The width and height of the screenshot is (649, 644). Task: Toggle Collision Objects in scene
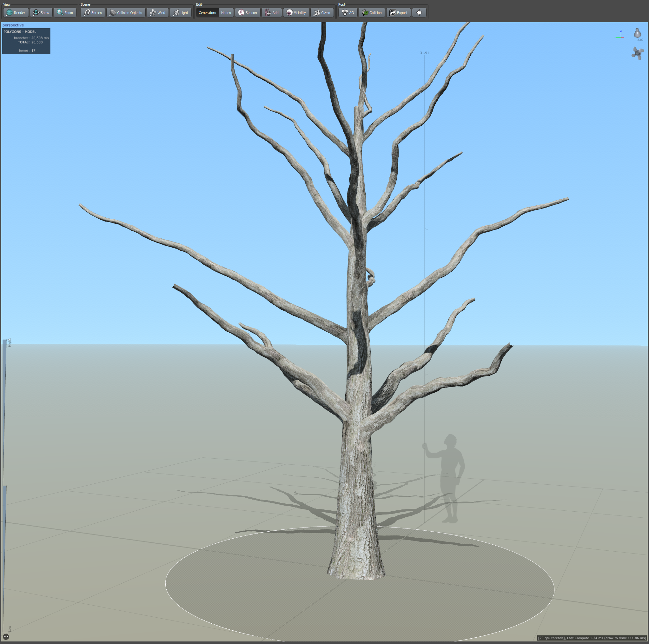[126, 13]
